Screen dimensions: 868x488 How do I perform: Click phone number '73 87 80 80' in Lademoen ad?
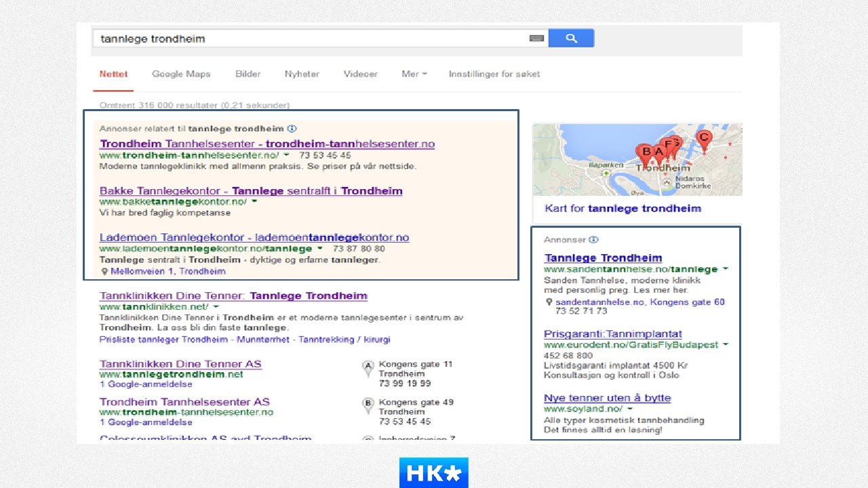coord(359,249)
